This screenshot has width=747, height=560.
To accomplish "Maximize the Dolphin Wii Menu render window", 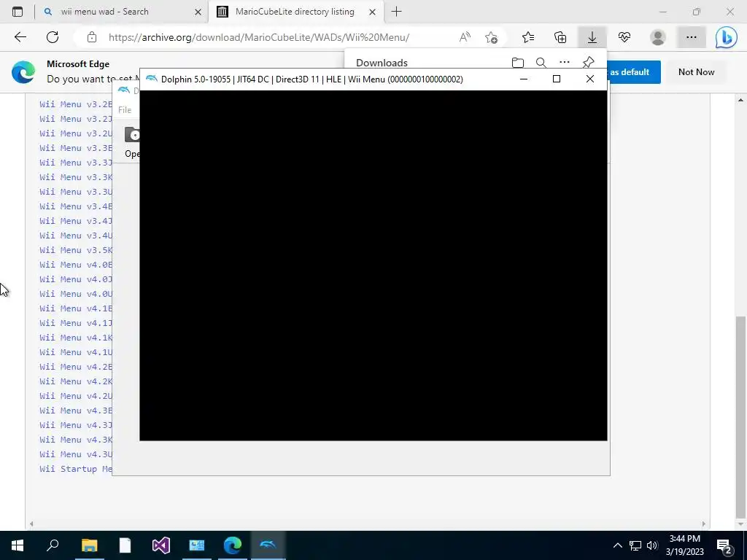I will click(557, 79).
